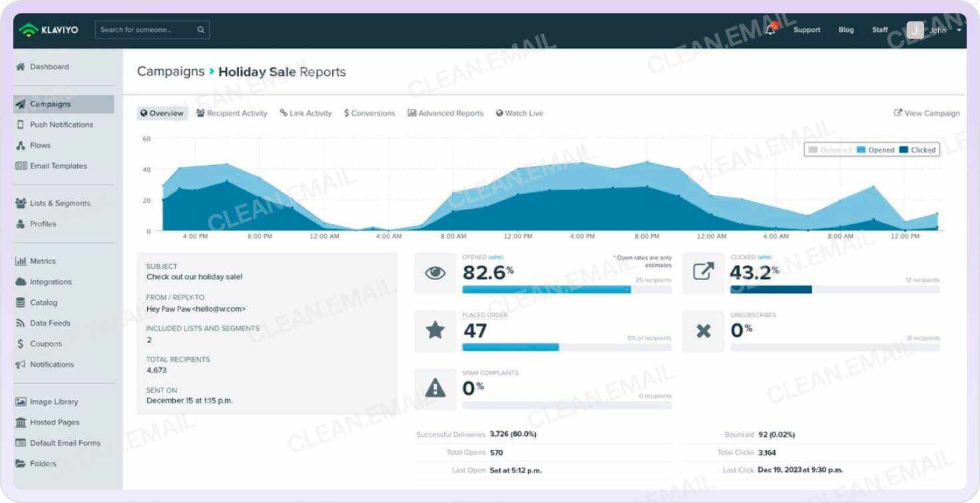The height and width of the screenshot is (503, 980).
Task: Click the Coupons icon in the sidebar
Action: 21,343
